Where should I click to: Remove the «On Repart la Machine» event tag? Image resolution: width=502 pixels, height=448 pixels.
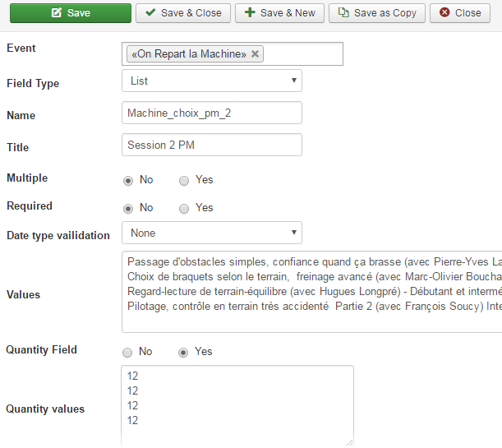click(x=256, y=54)
